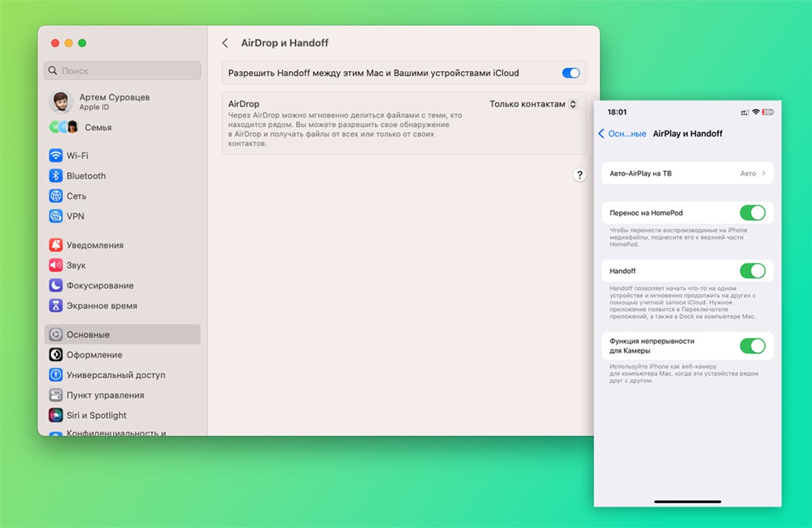Open Фокусирование settings section
Screen dimensions: 812x528
[122, 285]
